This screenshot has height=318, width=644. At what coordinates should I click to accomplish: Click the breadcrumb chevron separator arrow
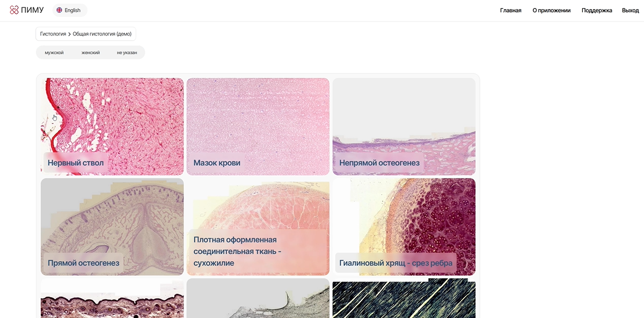click(69, 34)
